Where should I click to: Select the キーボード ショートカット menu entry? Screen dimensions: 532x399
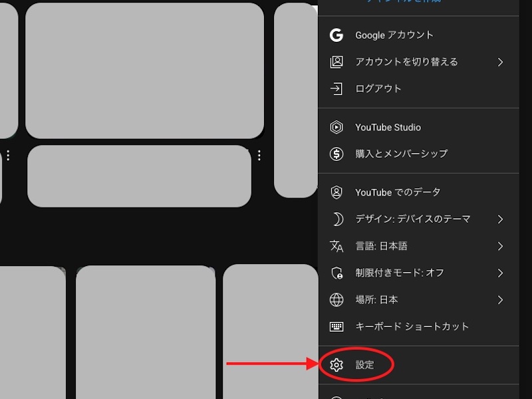[x=412, y=327]
